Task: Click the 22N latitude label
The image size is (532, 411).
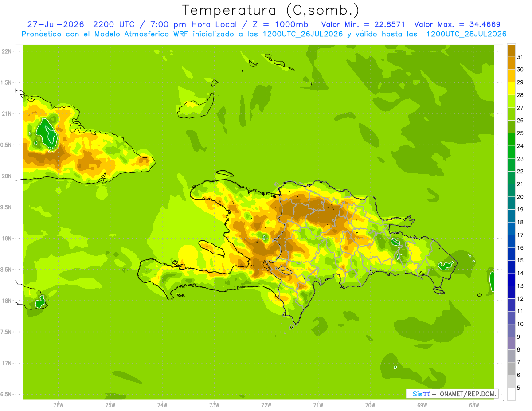Action: click(7, 51)
